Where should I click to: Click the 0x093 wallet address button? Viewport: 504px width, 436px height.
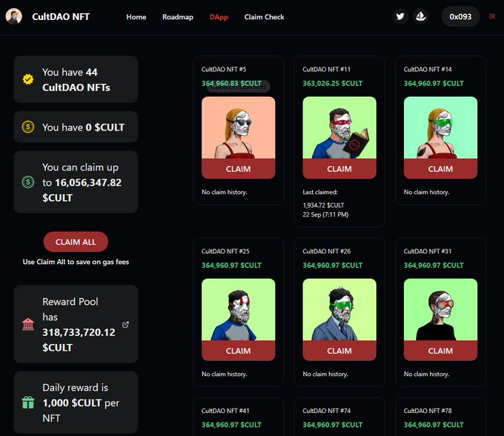pos(460,17)
